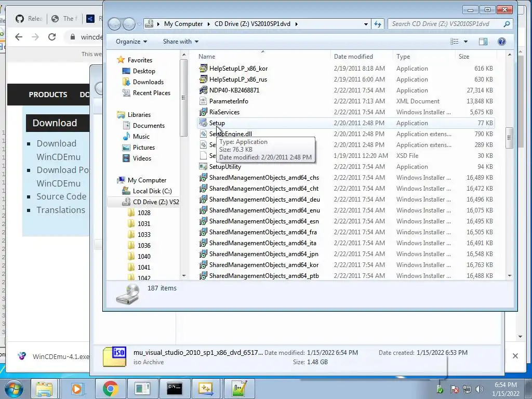Viewport: 532px width, 399px height.
Task: Select HelpSetupLP_x86_rus application icon
Action: [203, 79]
